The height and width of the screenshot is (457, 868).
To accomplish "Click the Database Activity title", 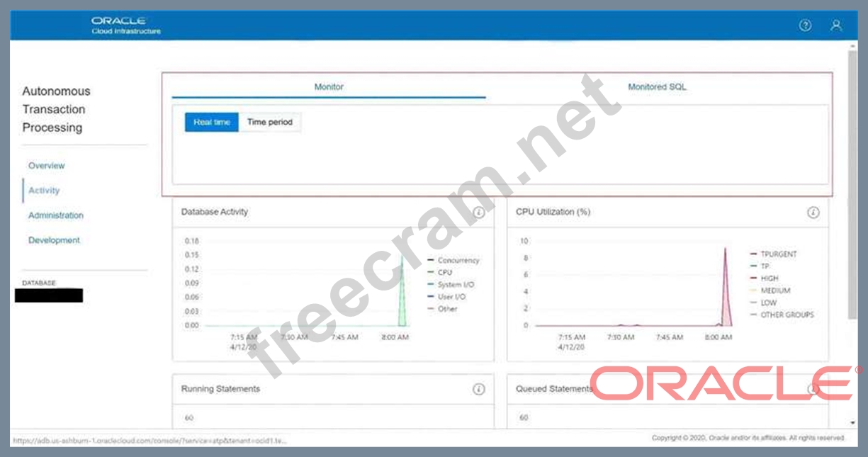I will 215,212.
